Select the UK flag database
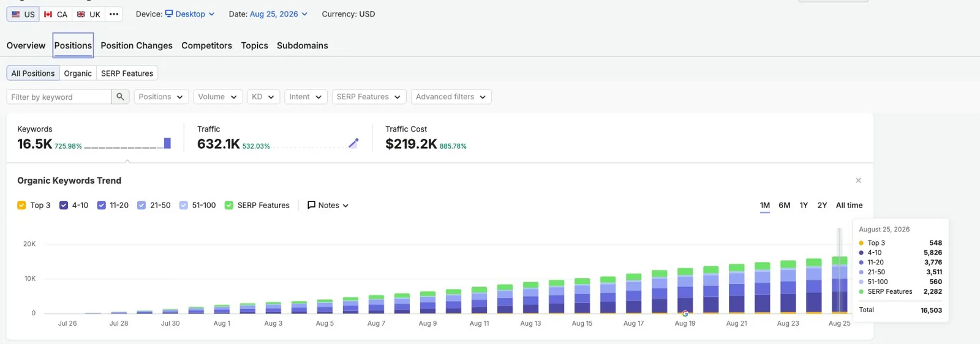This screenshot has height=344, width=980. (88, 14)
